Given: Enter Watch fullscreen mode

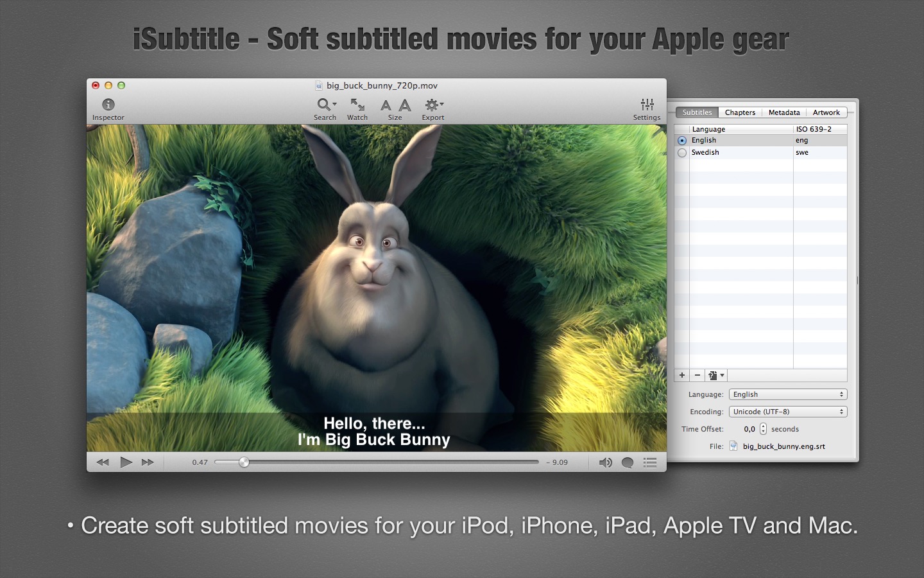Looking at the screenshot, I should [357, 105].
